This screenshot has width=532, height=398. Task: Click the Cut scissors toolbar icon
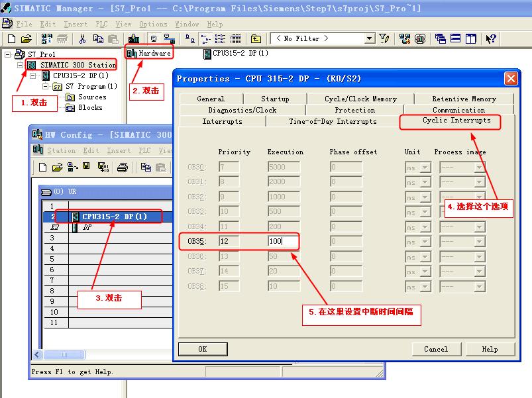pyautogui.click(x=83, y=39)
